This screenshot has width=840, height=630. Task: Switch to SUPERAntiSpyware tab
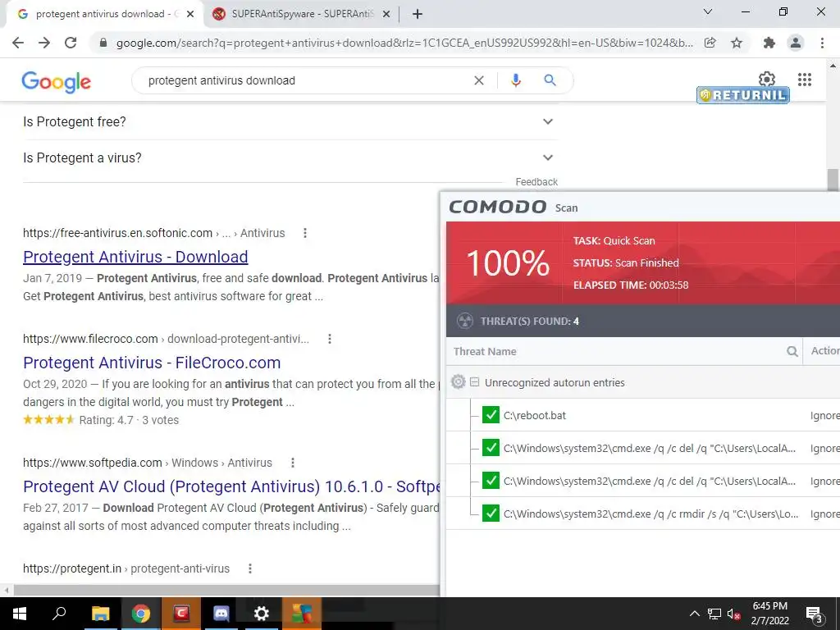coord(303,14)
